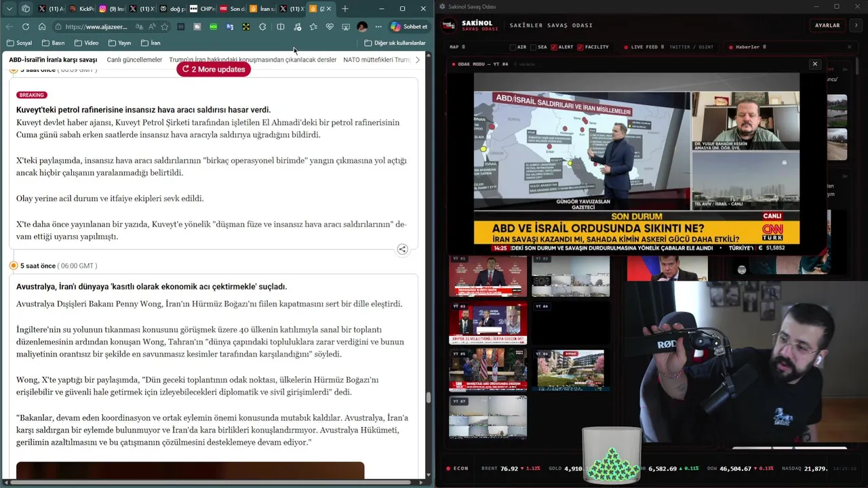This screenshot has width=868, height=488.
Task: Open the MAP panel grip handle
Action: point(462,47)
